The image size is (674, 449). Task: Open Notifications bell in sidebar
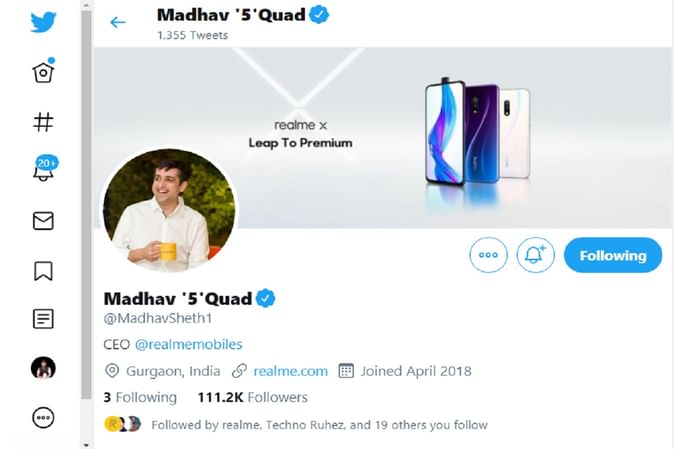43,171
